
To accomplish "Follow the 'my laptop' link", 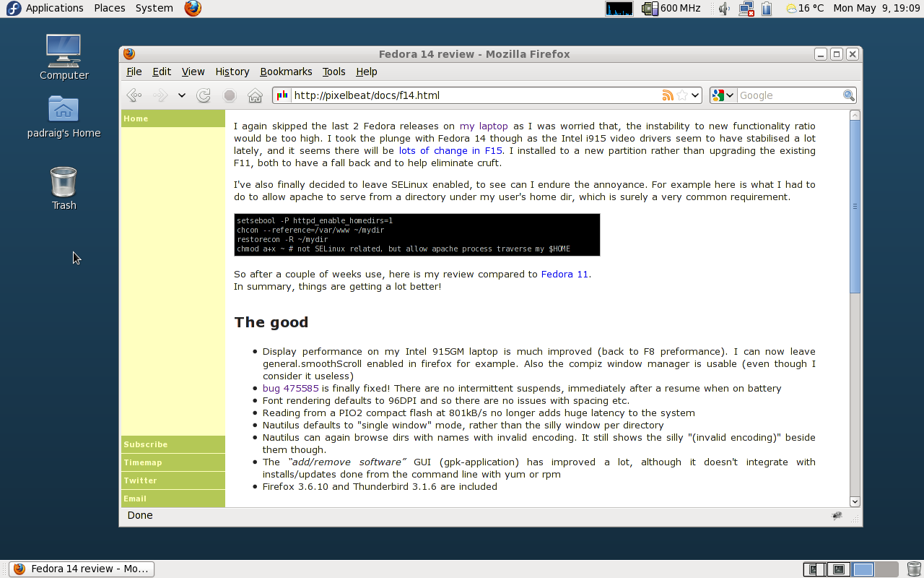I will (x=484, y=126).
